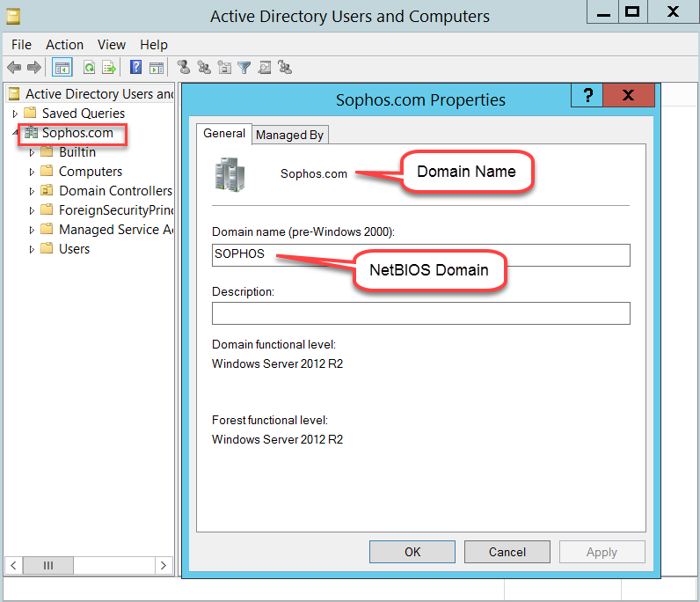Click the Sophos.com domain icon in tree
Image resolution: width=700 pixels, height=602 pixels.
[x=32, y=133]
